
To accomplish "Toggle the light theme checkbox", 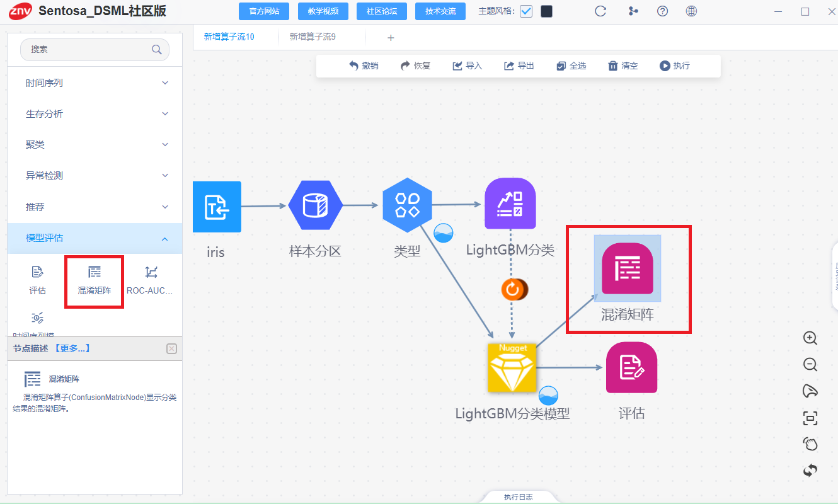I will [526, 11].
